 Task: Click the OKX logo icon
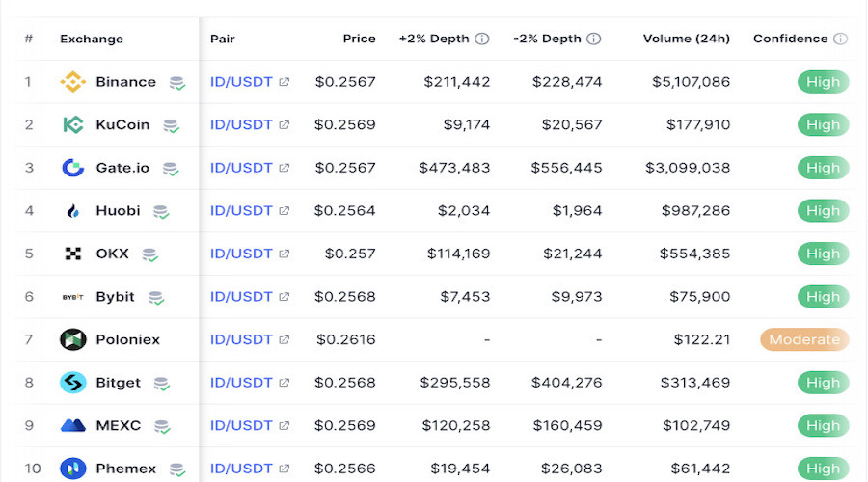point(73,254)
